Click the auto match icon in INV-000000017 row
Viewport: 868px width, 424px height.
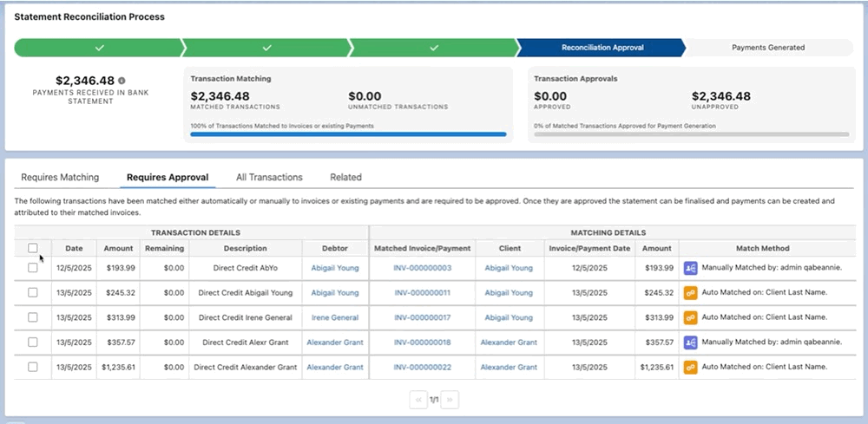pyautogui.click(x=690, y=317)
